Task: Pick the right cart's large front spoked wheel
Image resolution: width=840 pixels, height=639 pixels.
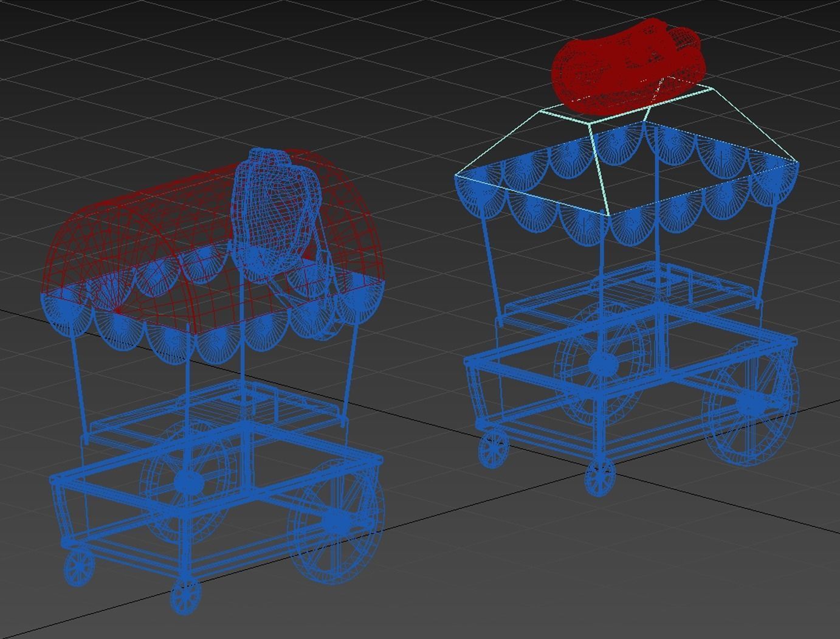Action: [750, 403]
